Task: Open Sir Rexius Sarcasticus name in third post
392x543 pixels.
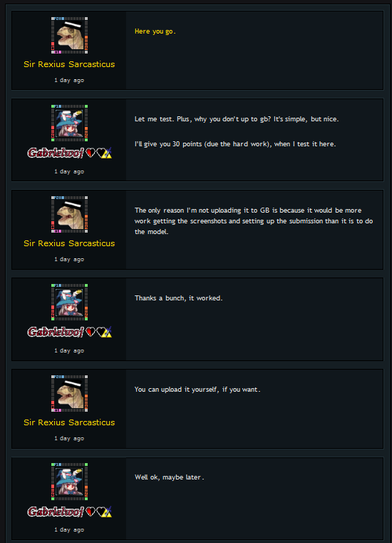Action: point(69,243)
